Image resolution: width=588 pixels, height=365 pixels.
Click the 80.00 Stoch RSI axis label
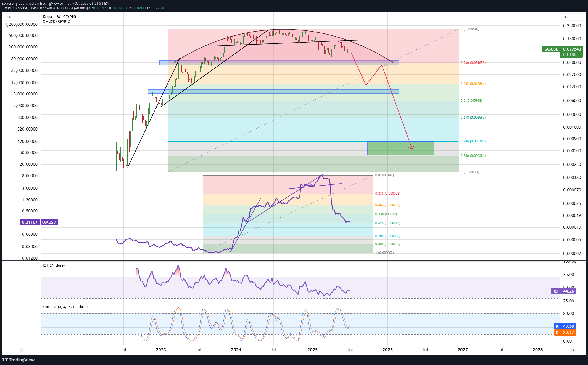pyautogui.click(x=568, y=314)
